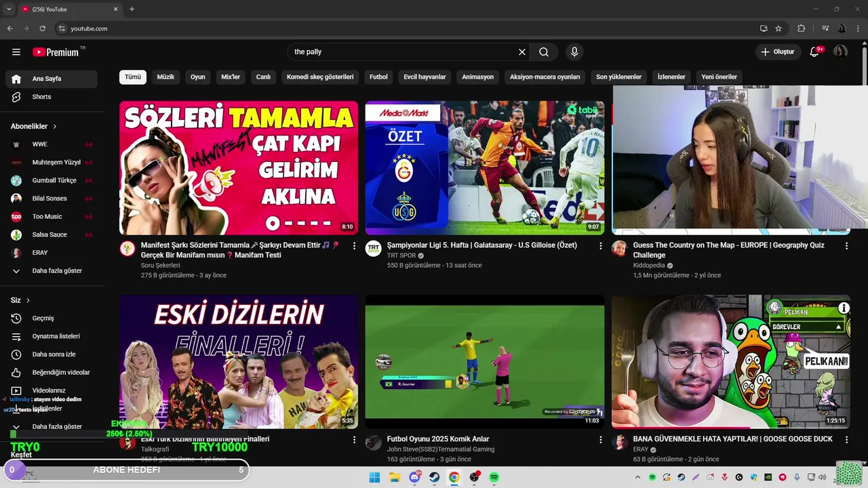Open the YouTube hamburger guide menu
The image size is (868, 488).
pos(16,52)
